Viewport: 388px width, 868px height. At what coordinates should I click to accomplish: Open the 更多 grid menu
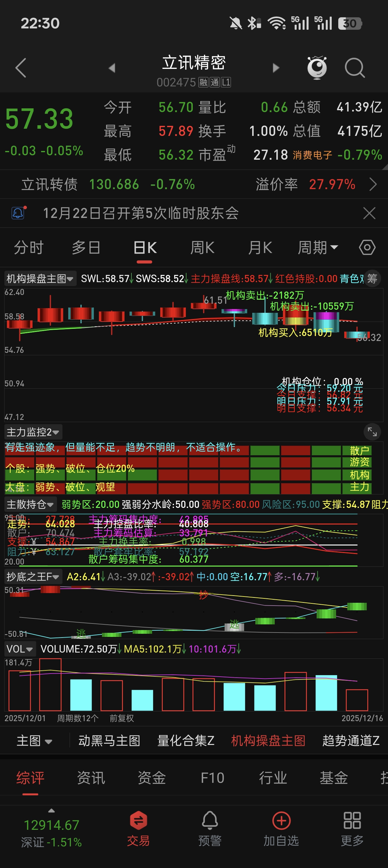352,820
